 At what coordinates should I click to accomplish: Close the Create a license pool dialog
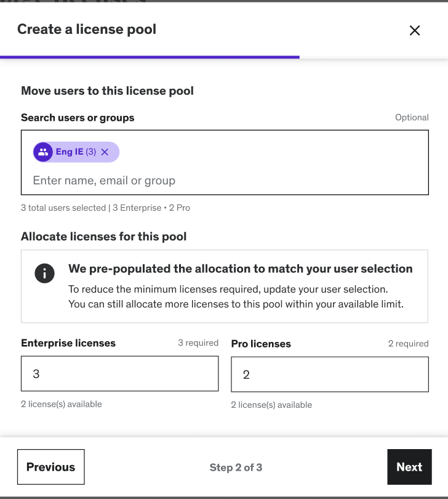[415, 30]
